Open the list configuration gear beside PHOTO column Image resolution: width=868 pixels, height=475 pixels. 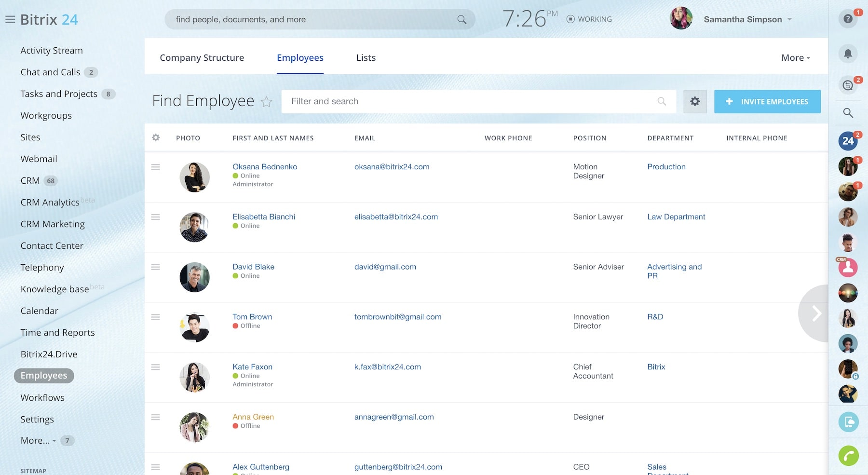[156, 137]
